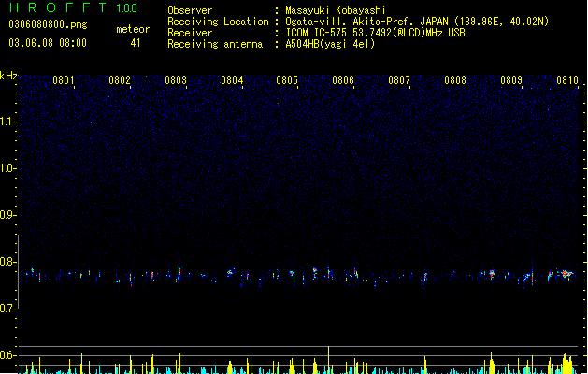Click the 1.0 frequency axis label
Viewport: 588px width, 374px height.
tap(7, 168)
